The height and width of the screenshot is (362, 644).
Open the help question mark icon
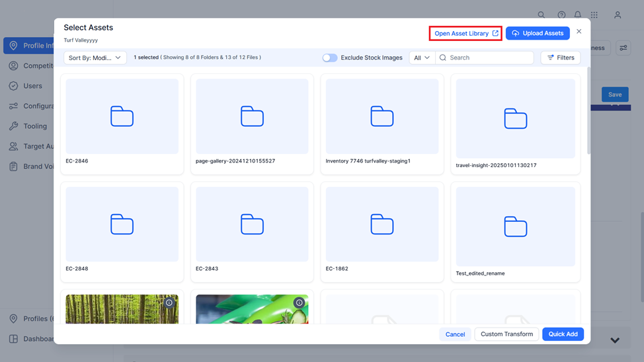pyautogui.click(x=561, y=15)
